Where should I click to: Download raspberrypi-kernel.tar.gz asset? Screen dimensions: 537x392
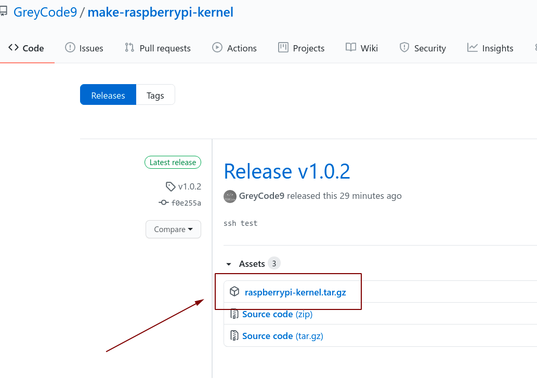[x=295, y=292]
